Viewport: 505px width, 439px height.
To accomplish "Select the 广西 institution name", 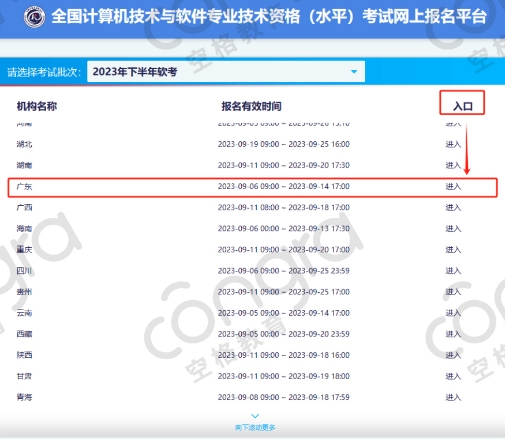I will [x=24, y=208].
